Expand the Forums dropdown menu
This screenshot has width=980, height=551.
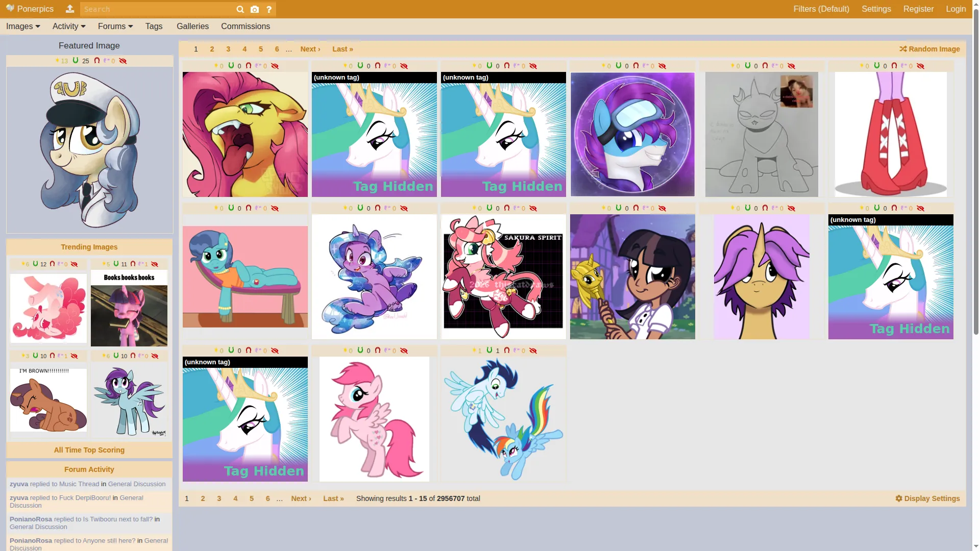point(115,27)
